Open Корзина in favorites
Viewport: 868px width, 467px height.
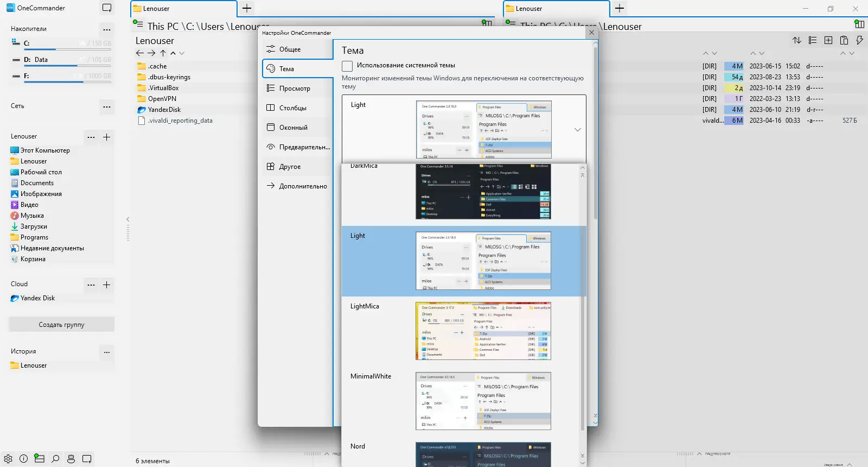[x=28, y=259]
